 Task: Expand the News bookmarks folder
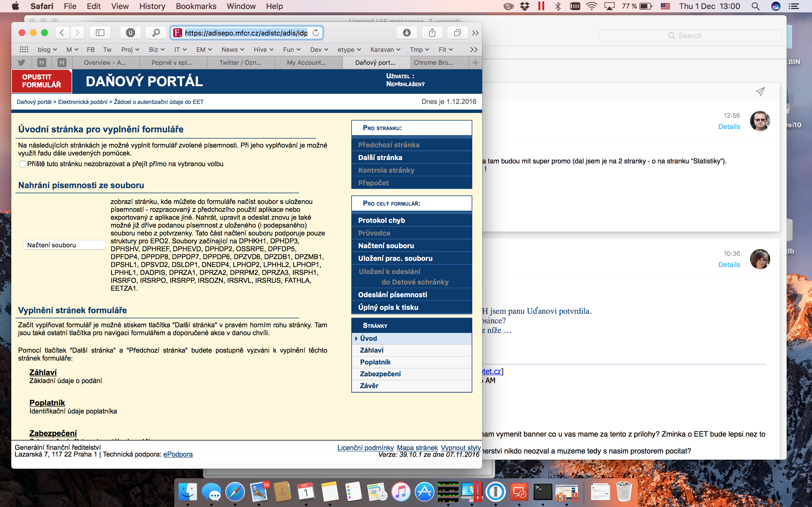pos(233,50)
